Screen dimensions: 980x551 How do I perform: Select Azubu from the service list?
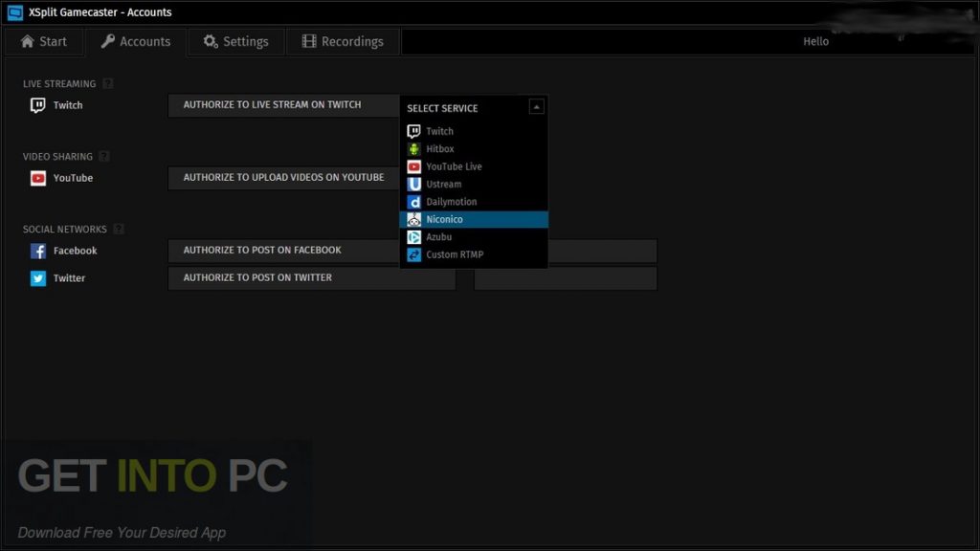point(474,237)
